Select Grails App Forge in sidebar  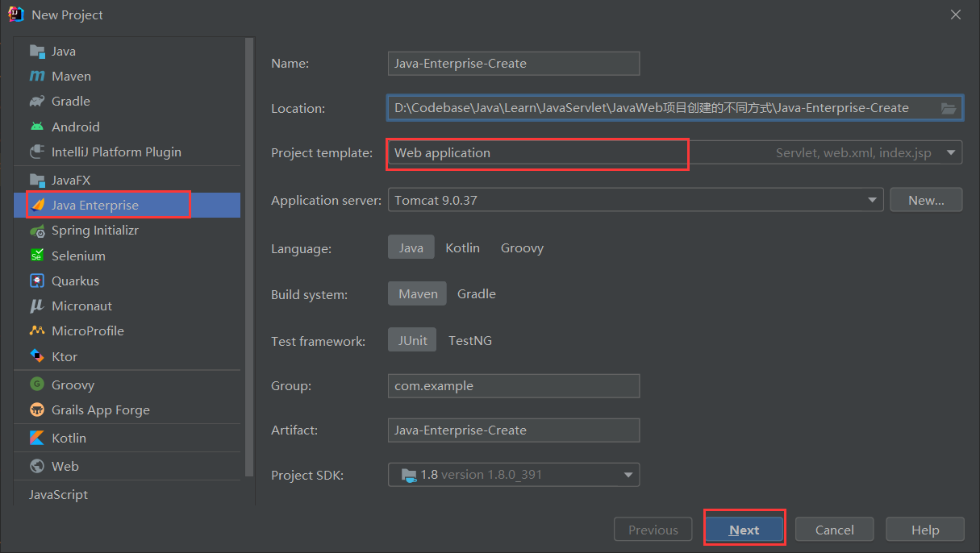coord(100,410)
